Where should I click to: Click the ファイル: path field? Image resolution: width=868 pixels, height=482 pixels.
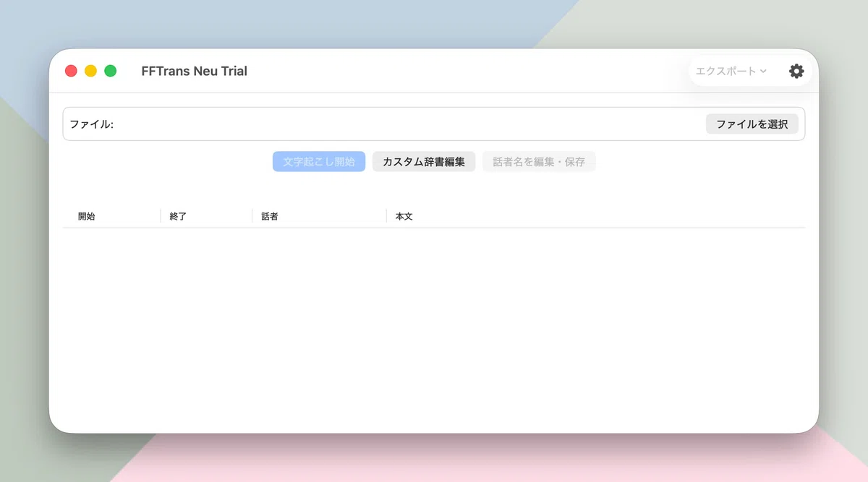click(x=434, y=124)
